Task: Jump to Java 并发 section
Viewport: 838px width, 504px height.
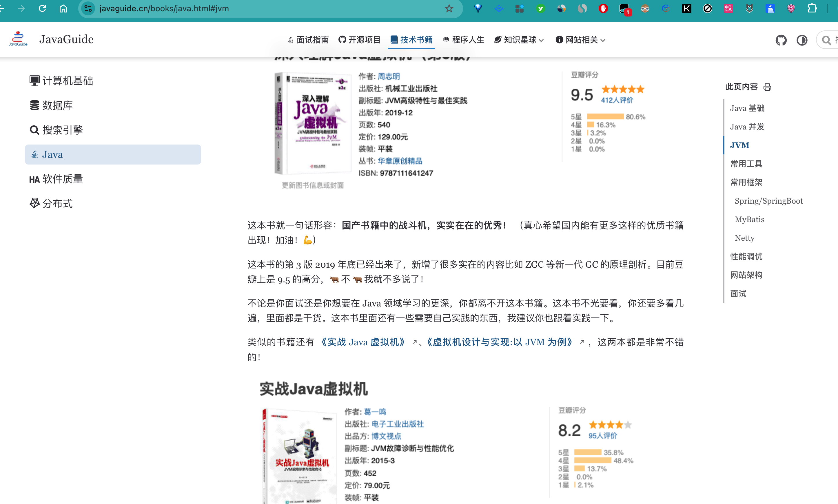Action: click(747, 127)
